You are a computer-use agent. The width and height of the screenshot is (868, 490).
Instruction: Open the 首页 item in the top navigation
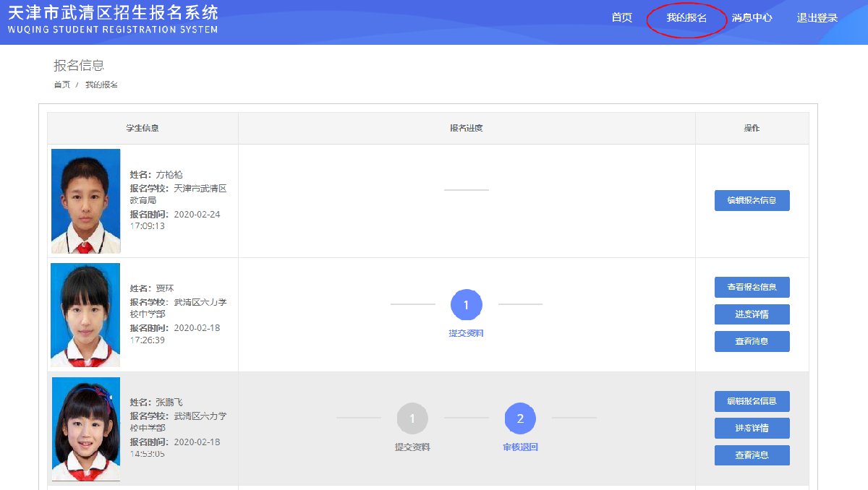621,18
